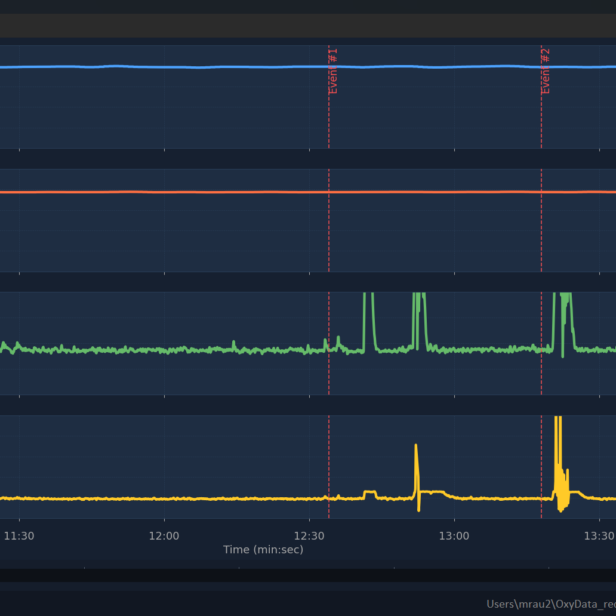The image size is (616, 616).
Task: Click the 13:30 time axis label
Action: 599,536
